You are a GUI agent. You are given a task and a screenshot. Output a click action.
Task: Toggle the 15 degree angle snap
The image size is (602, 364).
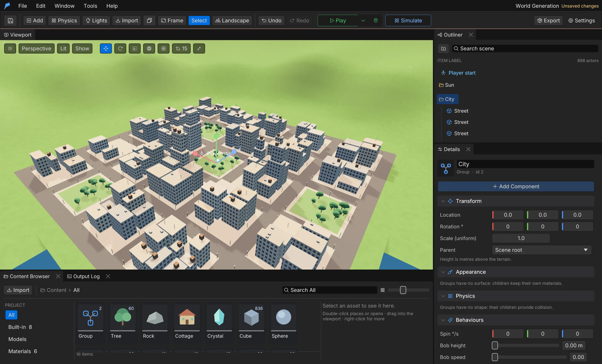pos(181,48)
